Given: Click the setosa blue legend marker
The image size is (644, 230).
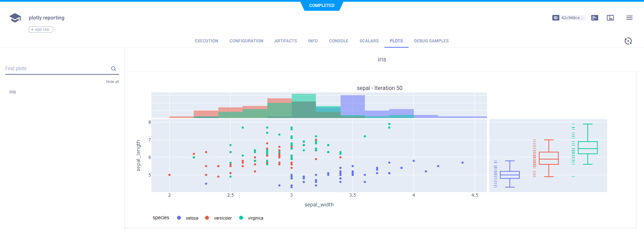Looking at the screenshot, I should (179, 218).
